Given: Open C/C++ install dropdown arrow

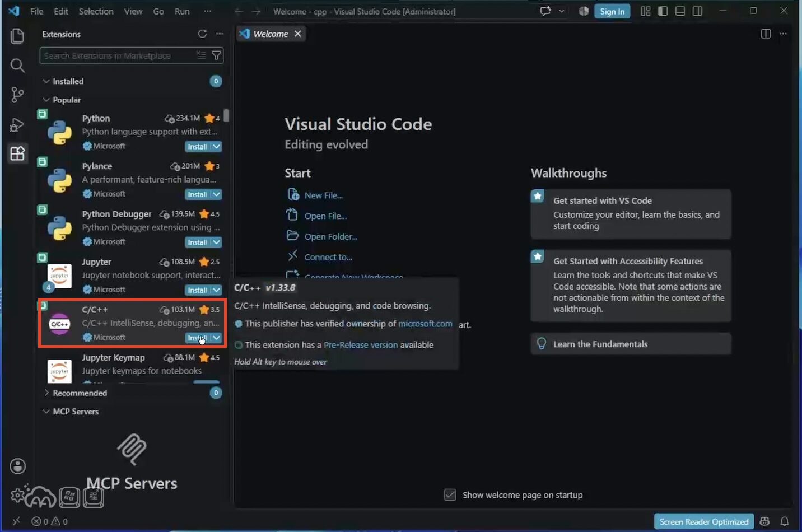Looking at the screenshot, I should tap(216, 338).
